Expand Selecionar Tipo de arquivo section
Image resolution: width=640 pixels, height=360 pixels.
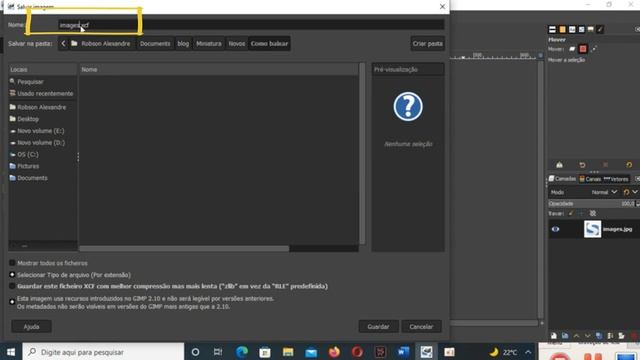pyautogui.click(x=12, y=275)
